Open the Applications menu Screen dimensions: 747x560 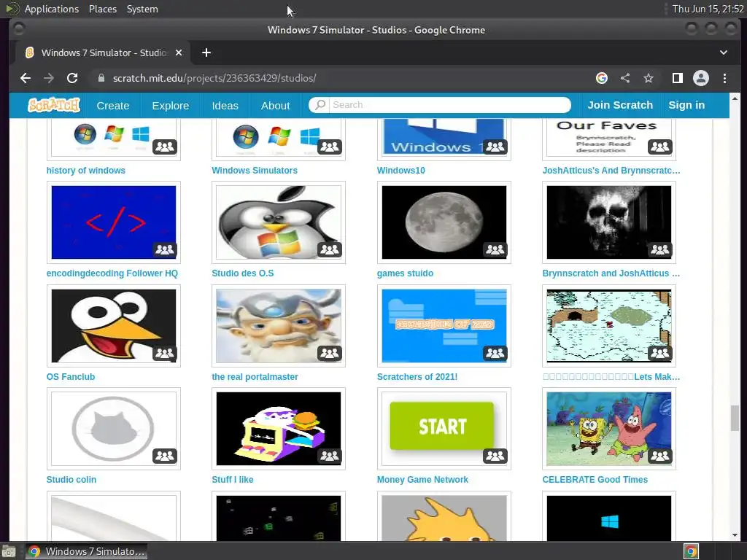tap(52, 9)
